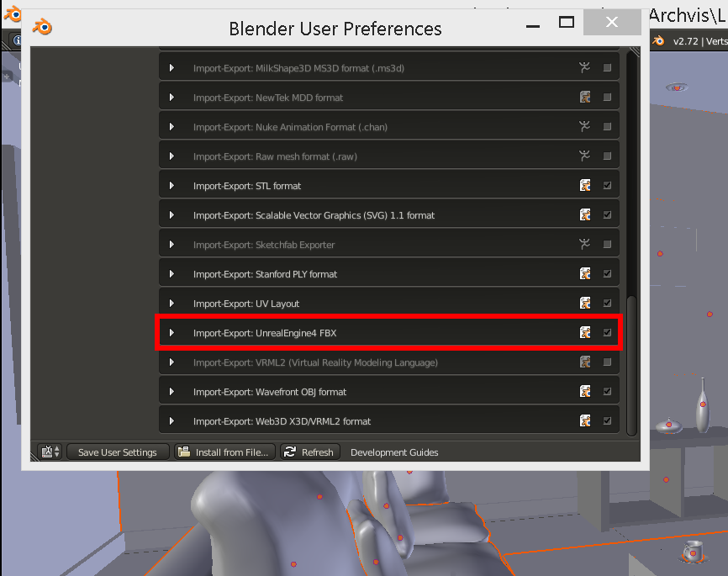
Task: Disable the Scalable Vector Graphics add-on
Action: point(607,214)
